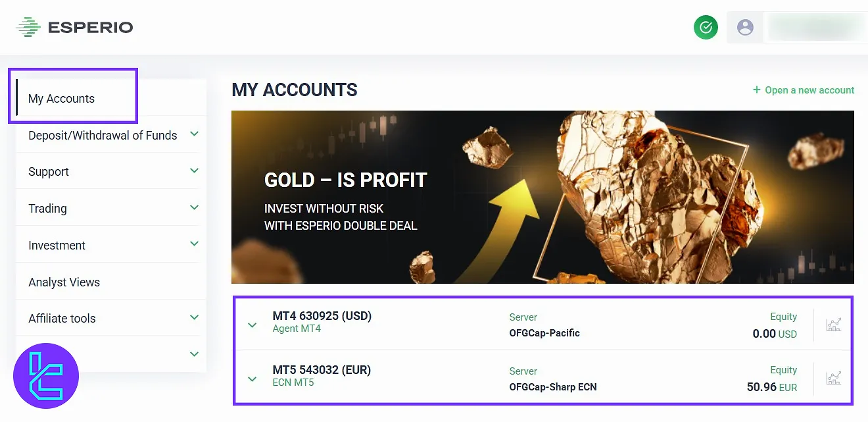
Task: Select My Accounts in sidebar
Action: pyautogui.click(x=62, y=99)
